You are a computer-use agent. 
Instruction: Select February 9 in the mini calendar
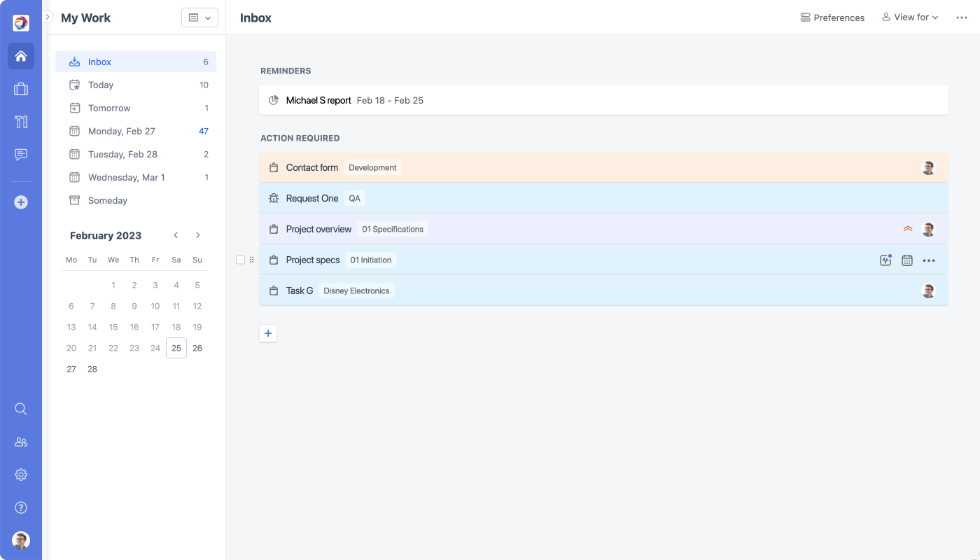point(134,306)
